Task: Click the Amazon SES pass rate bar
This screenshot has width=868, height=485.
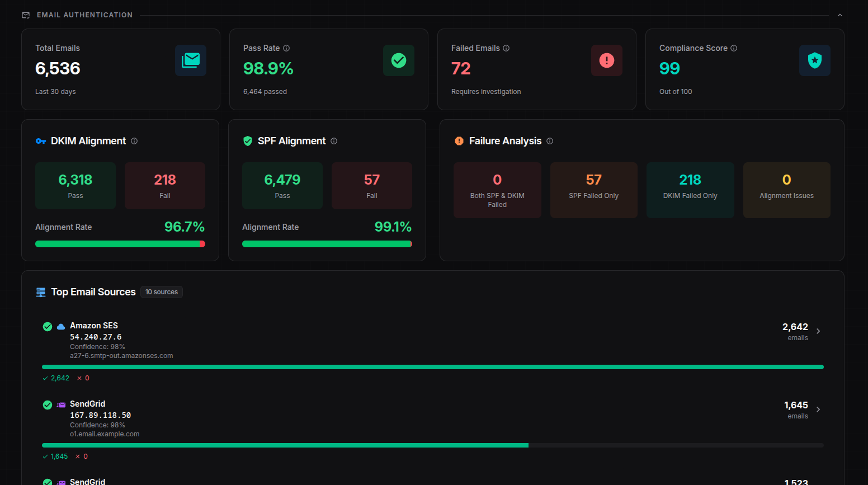Action: [433, 367]
